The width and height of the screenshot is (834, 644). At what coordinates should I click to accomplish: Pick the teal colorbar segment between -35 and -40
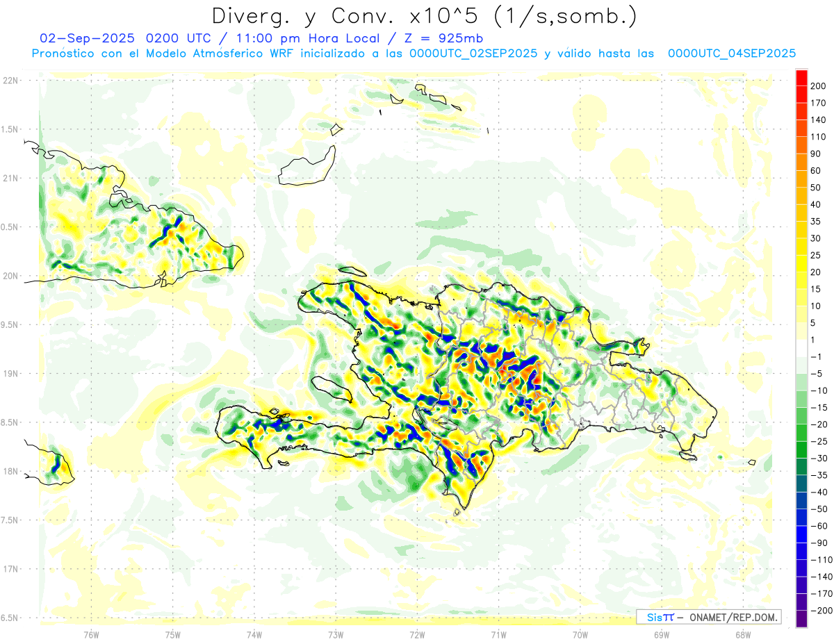point(802,484)
